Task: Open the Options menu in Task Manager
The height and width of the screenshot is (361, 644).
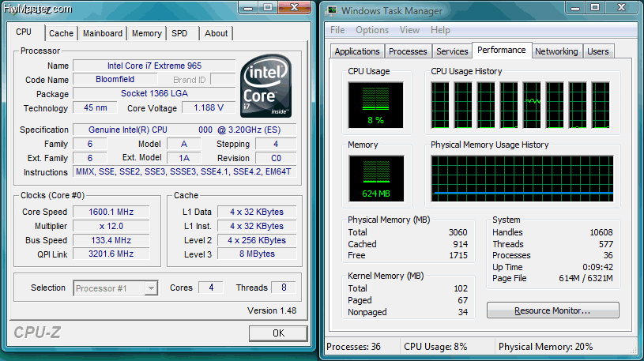Action: tap(372, 30)
